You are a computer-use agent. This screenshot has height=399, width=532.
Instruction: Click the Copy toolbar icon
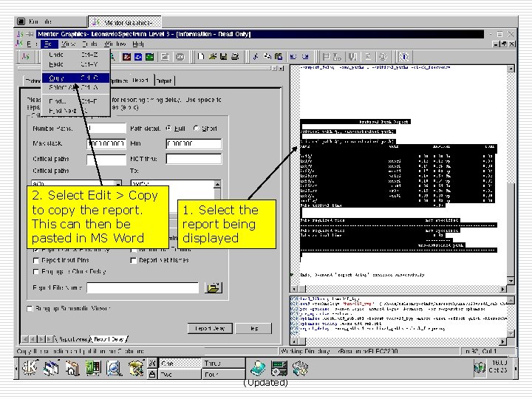pyautogui.click(x=267, y=57)
